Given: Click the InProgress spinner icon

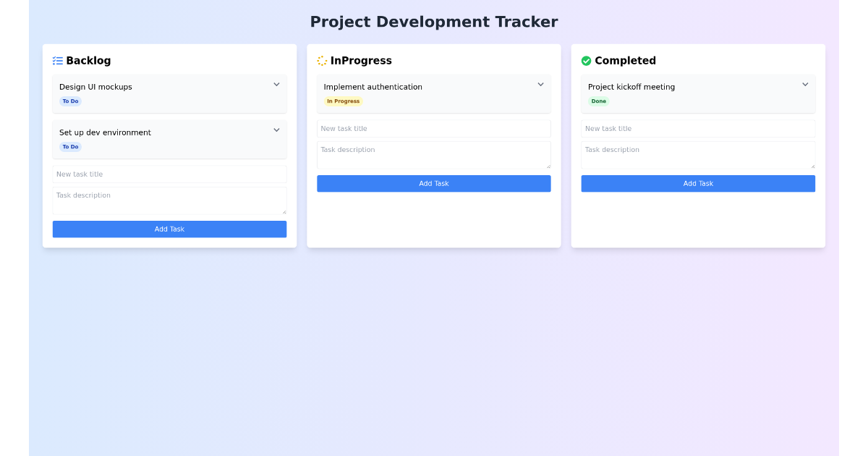Looking at the screenshot, I should (320, 60).
